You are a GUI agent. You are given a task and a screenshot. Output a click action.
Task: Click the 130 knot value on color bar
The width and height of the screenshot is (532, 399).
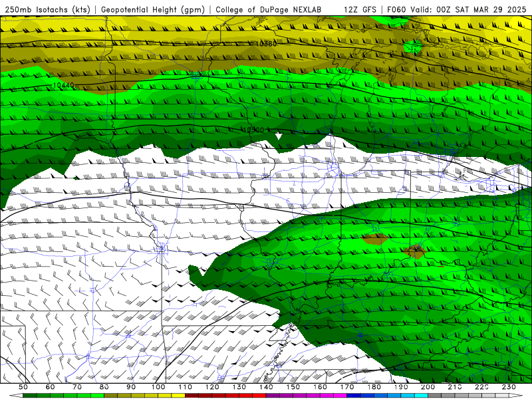click(x=239, y=387)
